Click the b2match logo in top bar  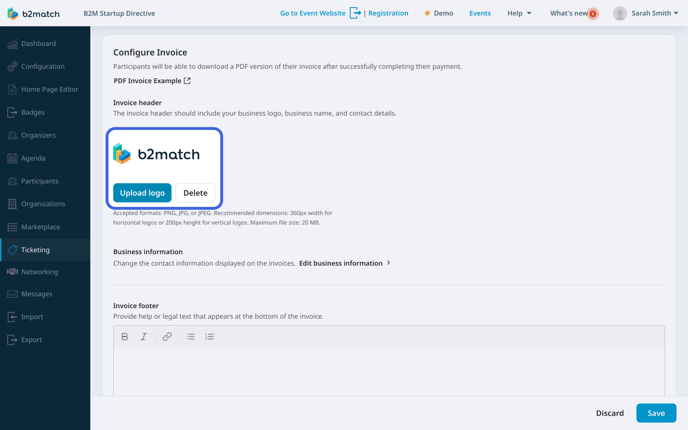[x=33, y=14]
